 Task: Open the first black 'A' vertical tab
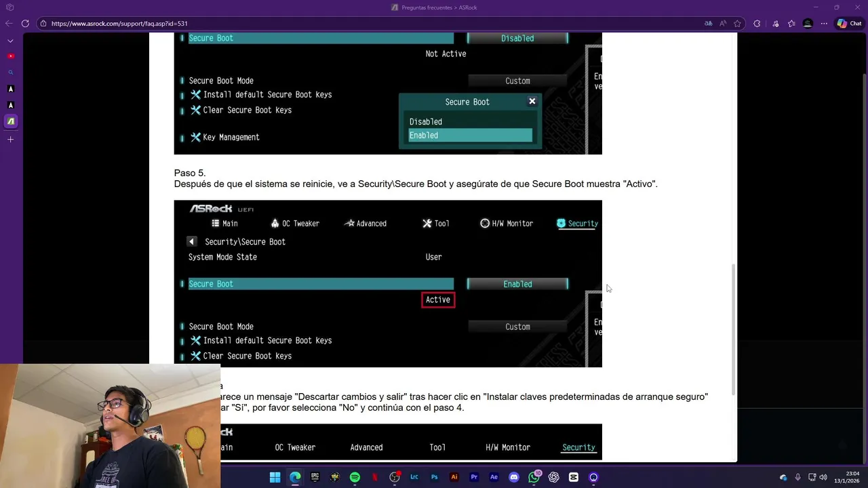[10, 89]
